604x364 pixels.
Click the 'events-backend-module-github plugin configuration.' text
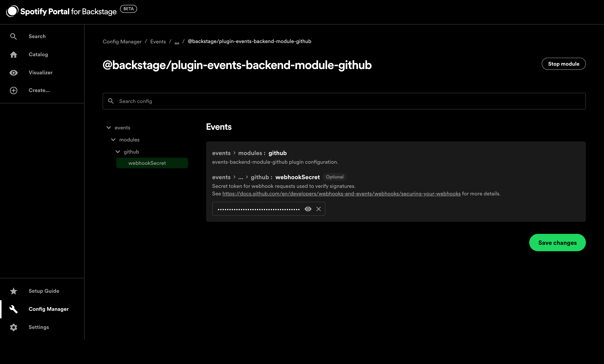pos(275,162)
